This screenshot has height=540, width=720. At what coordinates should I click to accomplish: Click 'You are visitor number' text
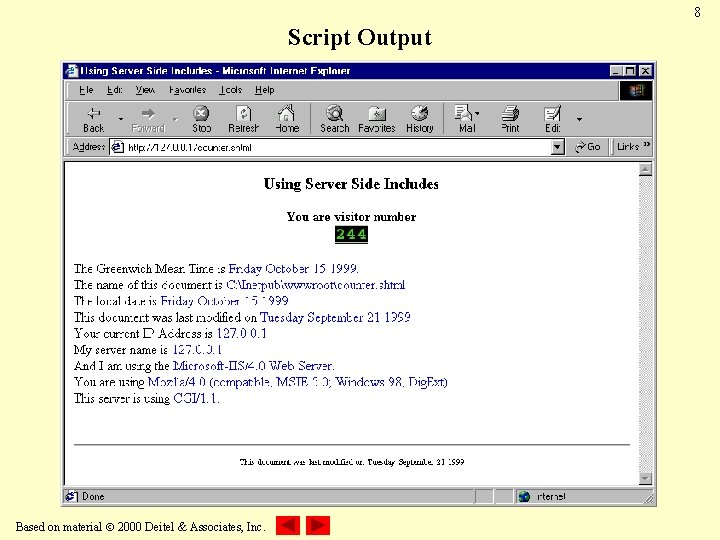click(351, 217)
